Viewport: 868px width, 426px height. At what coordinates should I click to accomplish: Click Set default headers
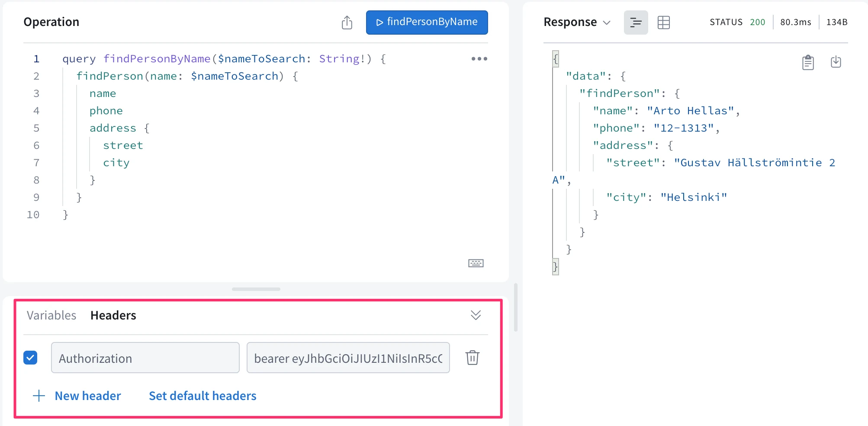[203, 396]
